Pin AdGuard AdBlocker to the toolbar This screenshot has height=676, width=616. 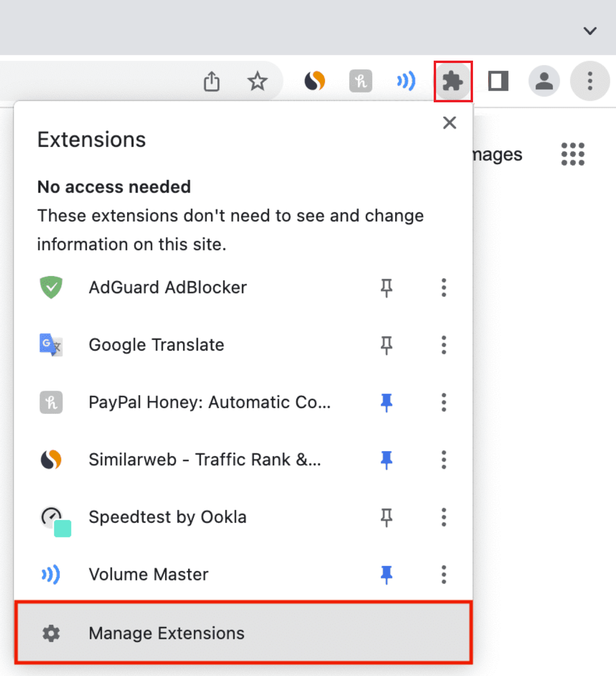pos(387,288)
